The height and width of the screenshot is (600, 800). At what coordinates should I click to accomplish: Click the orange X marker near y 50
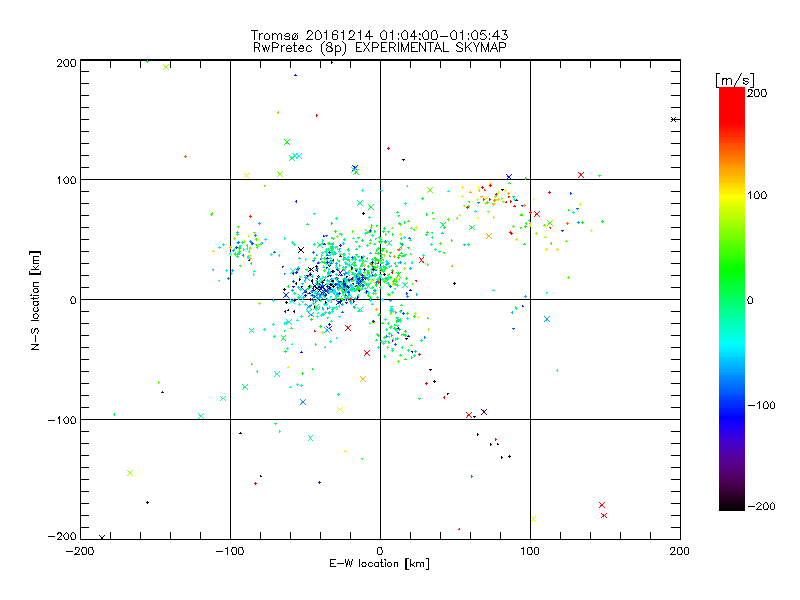point(489,236)
